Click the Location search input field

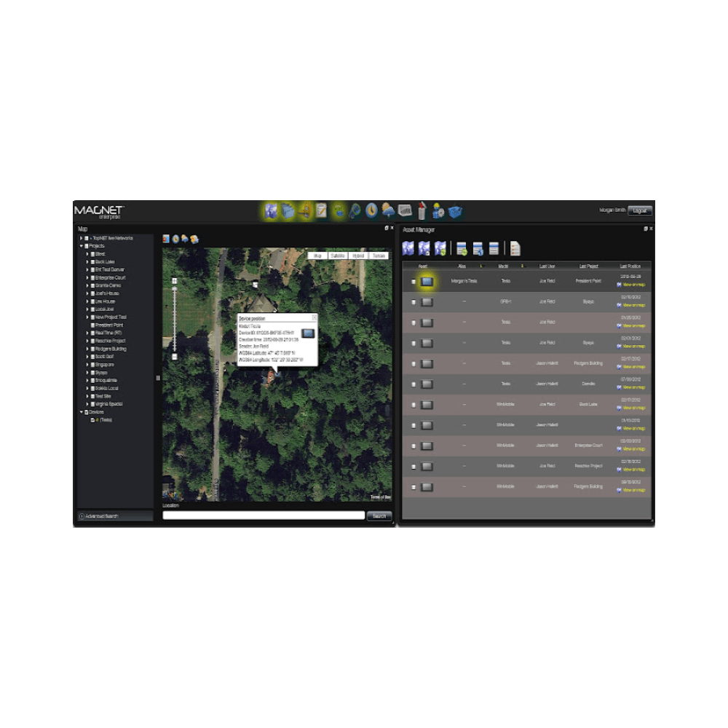click(264, 516)
